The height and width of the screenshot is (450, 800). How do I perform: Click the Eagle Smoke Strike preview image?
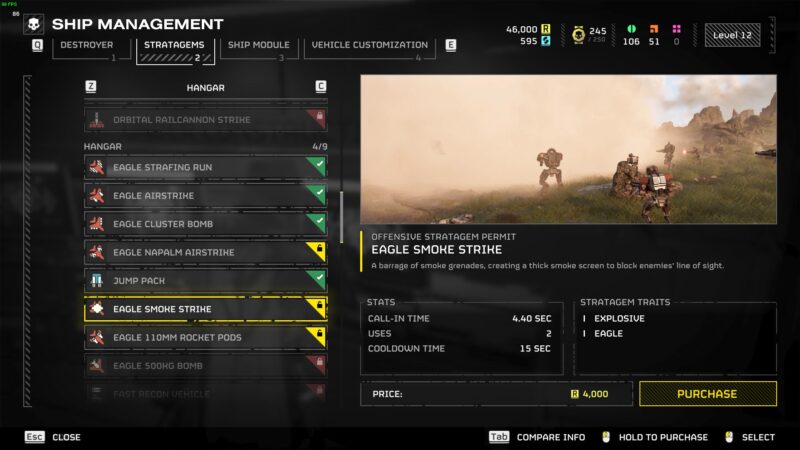[568, 149]
